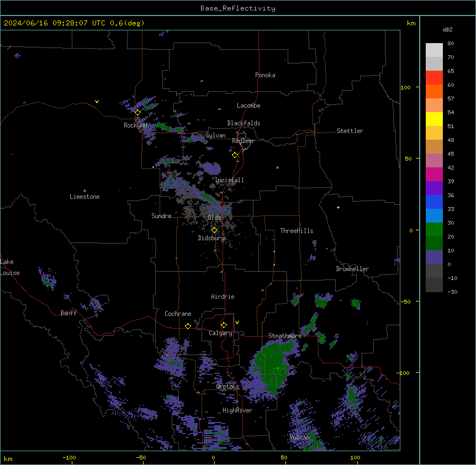476x465 pixels.
Task: Click the yellow marker below Cochrane
Action: click(x=188, y=326)
